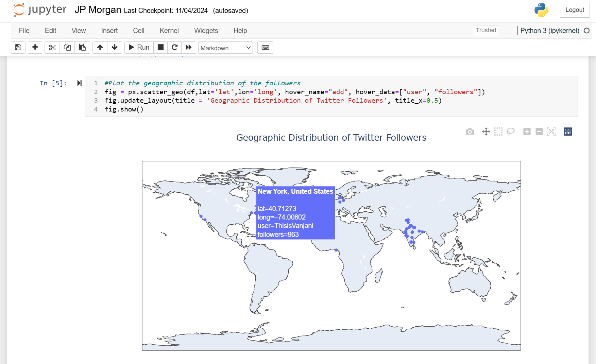The width and height of the screenshot is (596, 364).
Task: Open the Help menu
Action: pyautogui.click(x=240, y=31)
